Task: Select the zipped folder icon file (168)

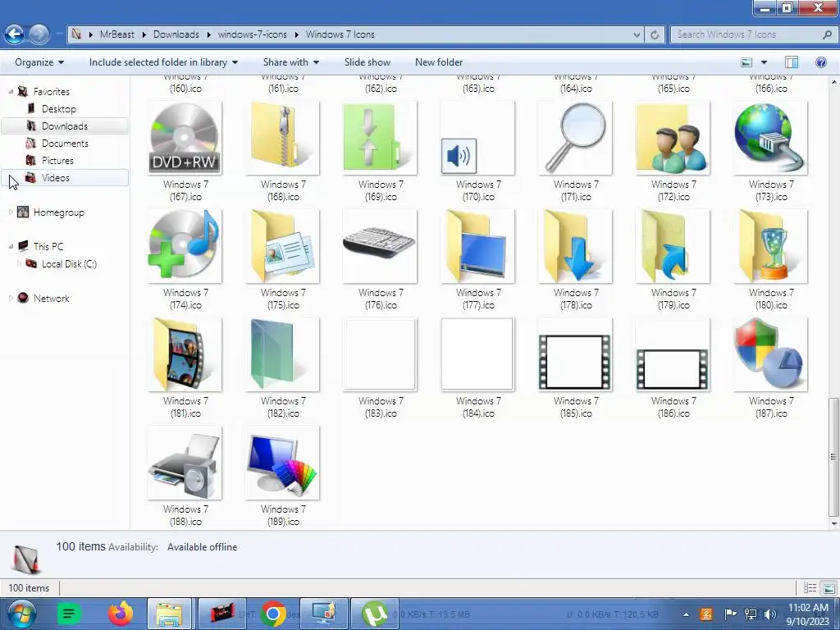Action: pos(283,138)
